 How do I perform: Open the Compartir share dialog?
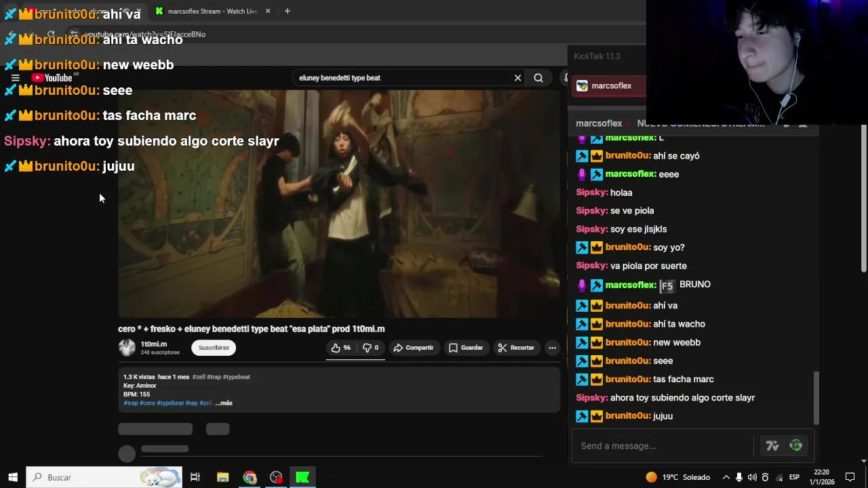(x=413, y=348)
